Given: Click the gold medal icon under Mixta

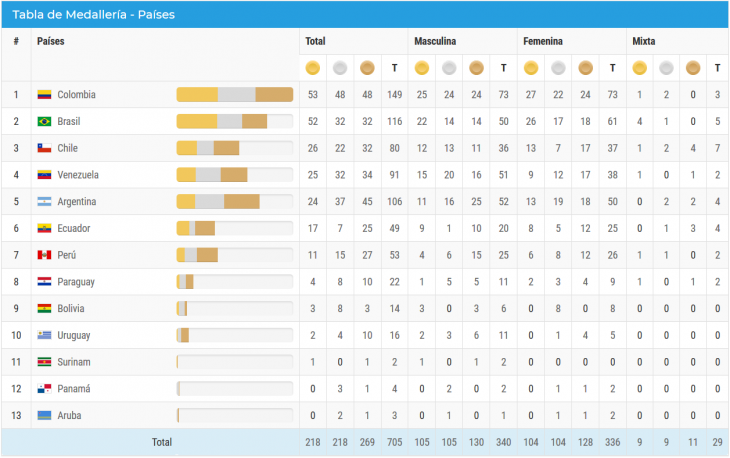Looking at the screenshot, I should click(639, 68).
